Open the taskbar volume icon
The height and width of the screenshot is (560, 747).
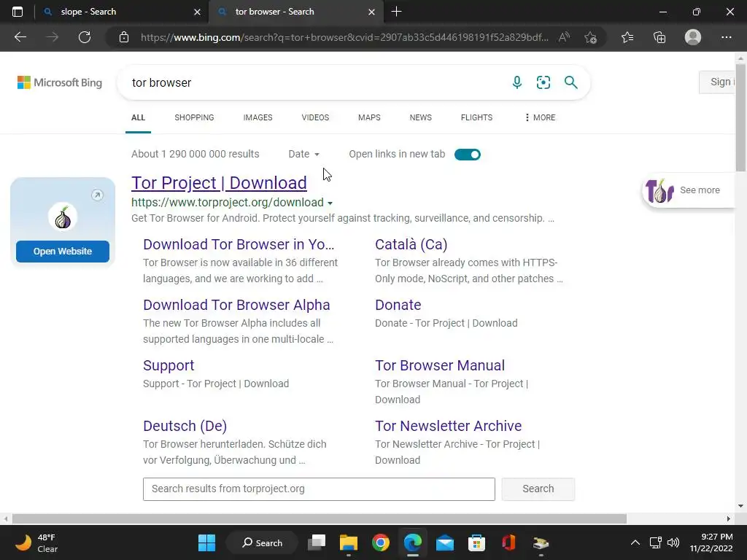[x=673, y=542]
